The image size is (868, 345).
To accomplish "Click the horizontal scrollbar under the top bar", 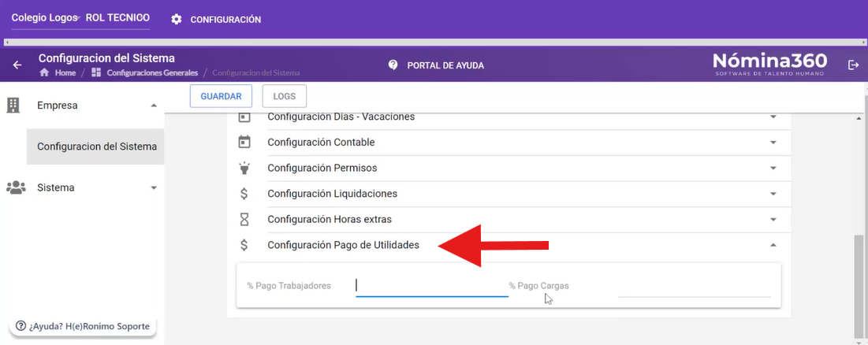I will pyautogui.click(x=434, y=42).
